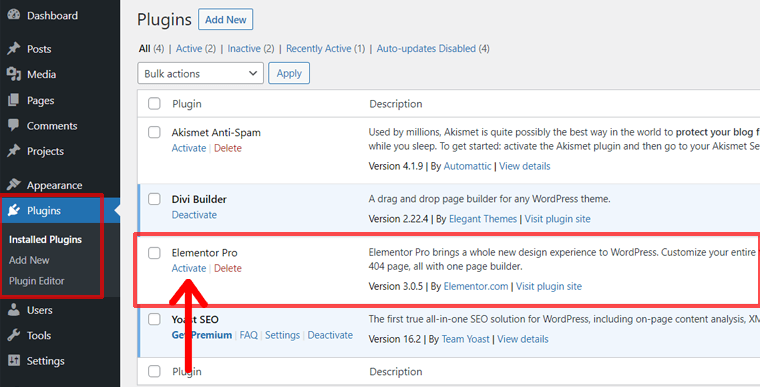Click the Dashboard gauge icon
The image size is (760, 387).
pyautogui.click(x=14, y=15)
